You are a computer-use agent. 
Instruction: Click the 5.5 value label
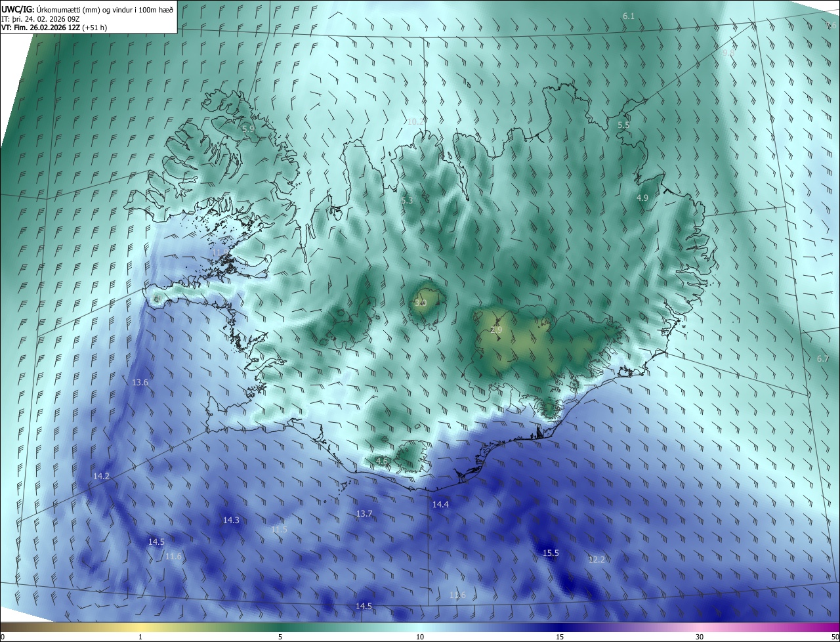[623, 125]
